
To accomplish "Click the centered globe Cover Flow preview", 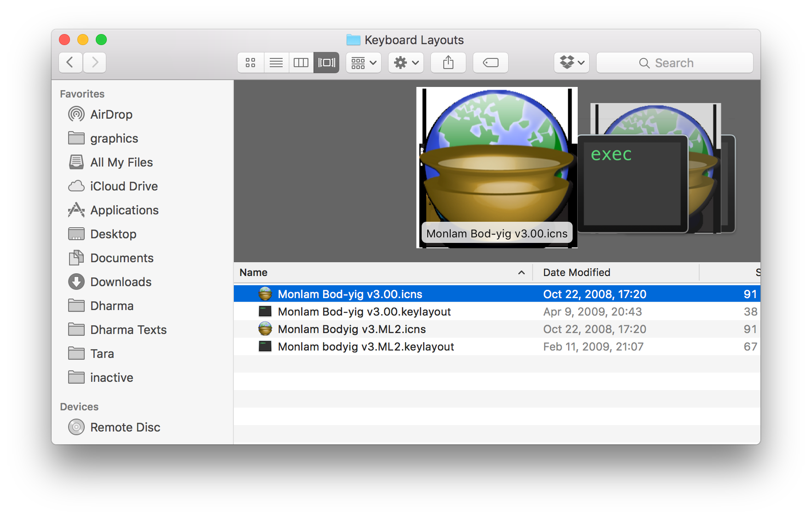I will pyautogui.click(x=497, y=167).
